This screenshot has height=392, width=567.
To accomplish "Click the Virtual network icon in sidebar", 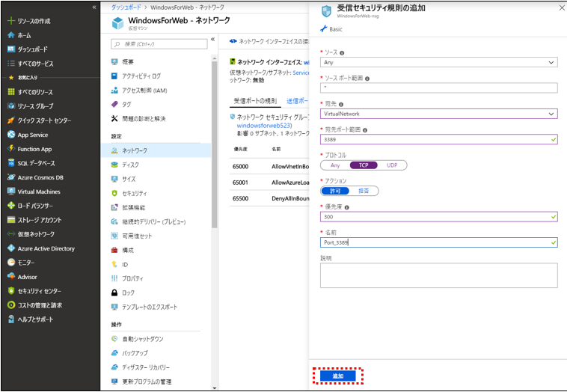I will tap(11, 234).
